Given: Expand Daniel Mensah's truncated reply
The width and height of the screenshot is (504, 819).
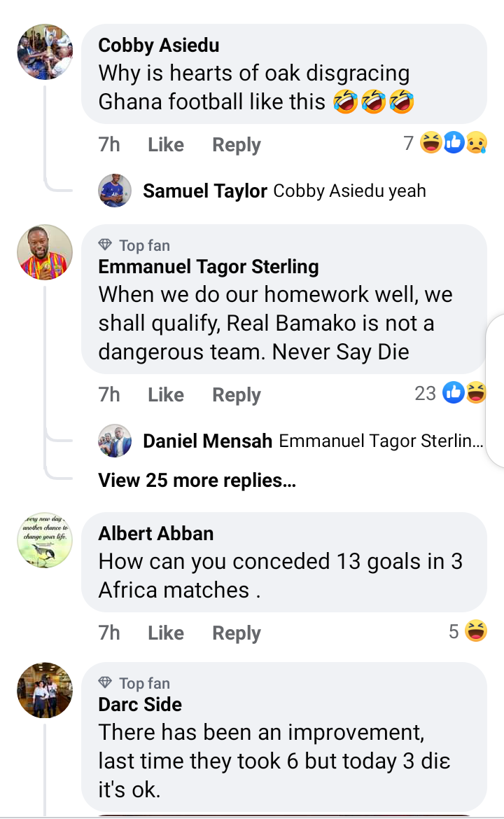Looking at the screenshot, I should pos(381,441).
